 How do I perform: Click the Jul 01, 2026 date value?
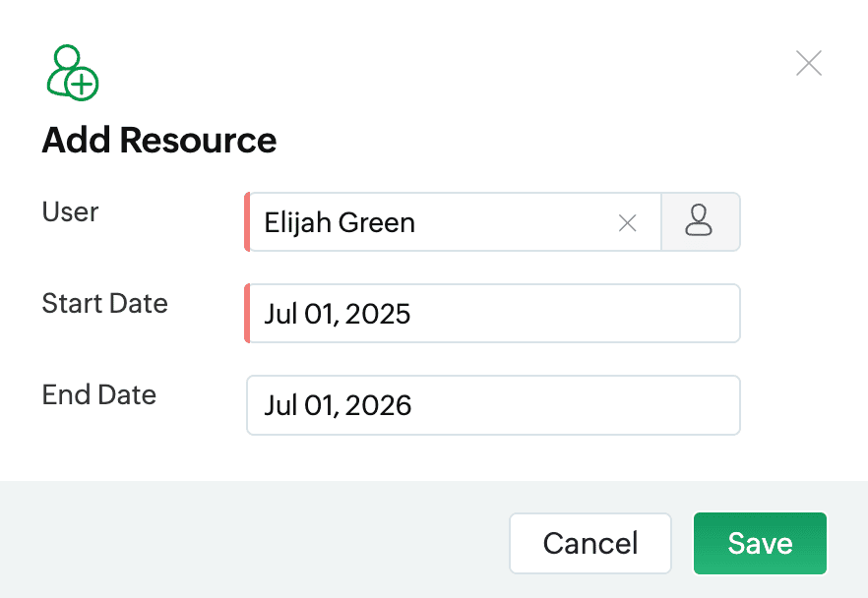[x=338, y=405]
